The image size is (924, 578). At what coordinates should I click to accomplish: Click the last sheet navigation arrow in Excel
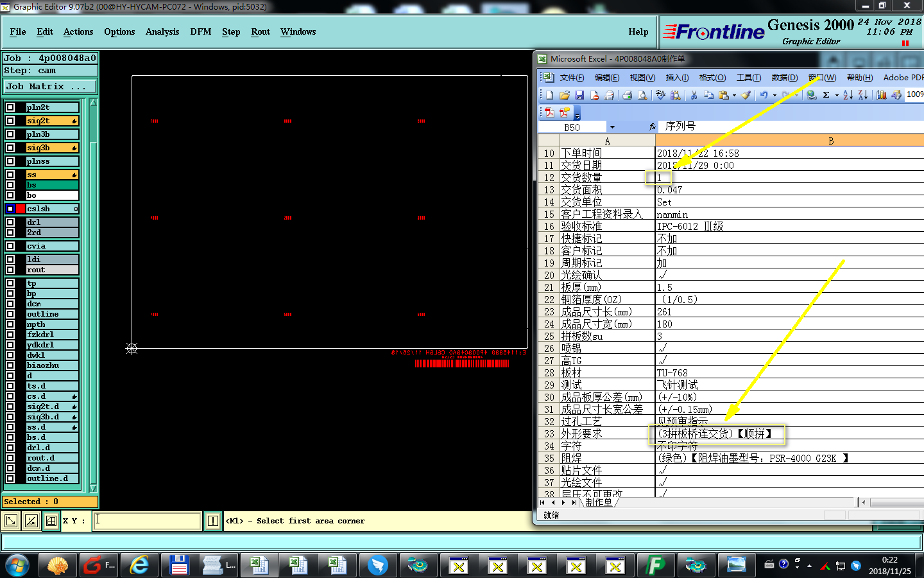click(x=574, y=502)
